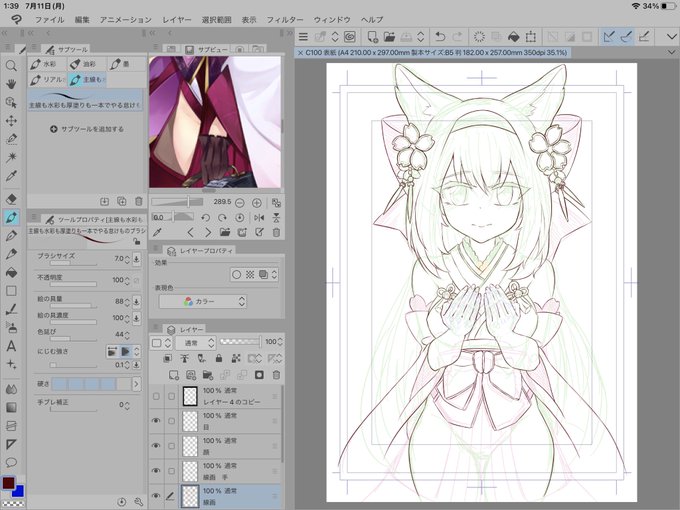The width and height of the screenshot is (680, 510).
Task: Select the Move layer tool
Action: [11, 121]
